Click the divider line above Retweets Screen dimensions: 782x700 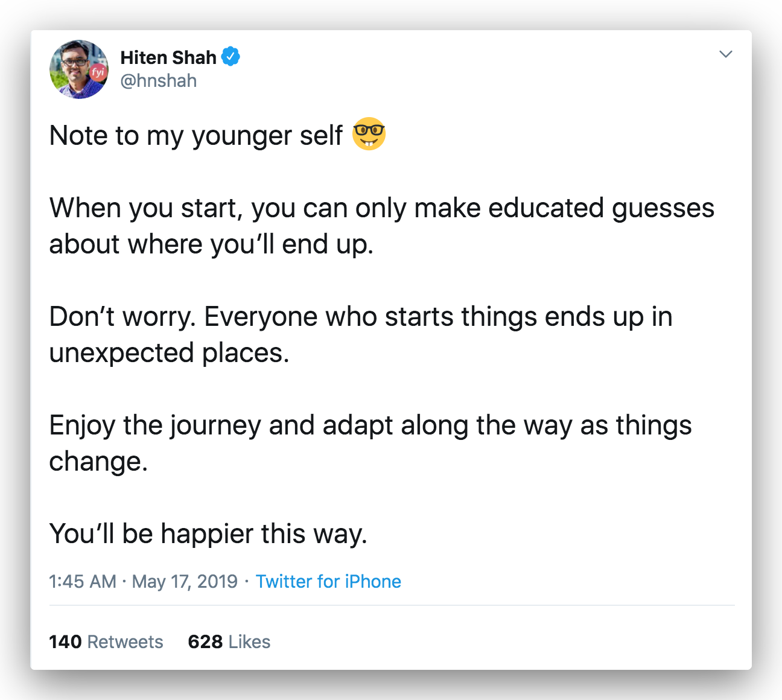point(392,605)
